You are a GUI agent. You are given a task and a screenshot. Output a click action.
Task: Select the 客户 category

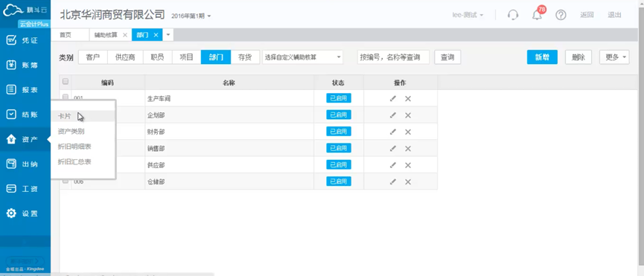[93, 57]
